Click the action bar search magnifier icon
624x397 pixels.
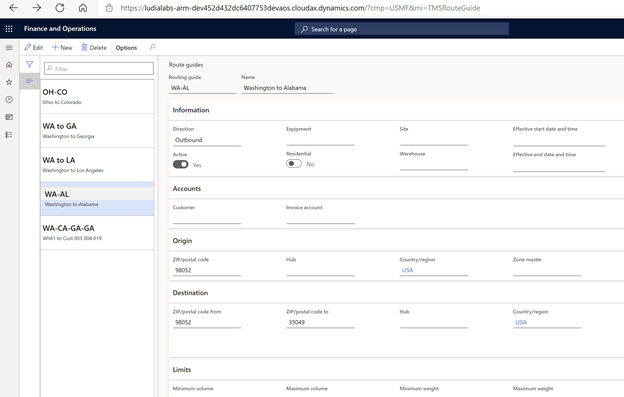152,47
